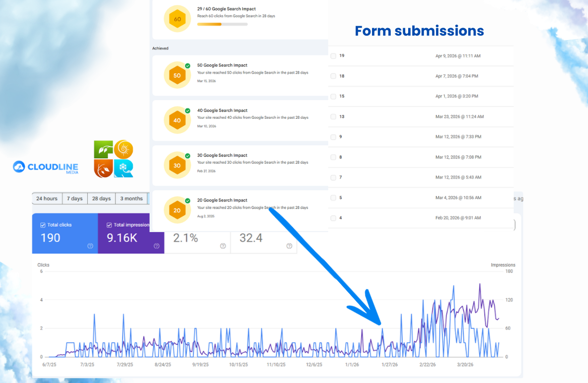Select checkbox for form submission 4
588x383 pixels.
tap(333, 218)
